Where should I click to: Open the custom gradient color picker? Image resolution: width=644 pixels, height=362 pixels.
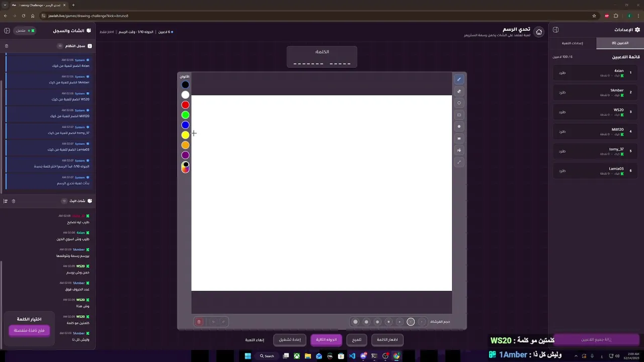(x=185, y=167)
